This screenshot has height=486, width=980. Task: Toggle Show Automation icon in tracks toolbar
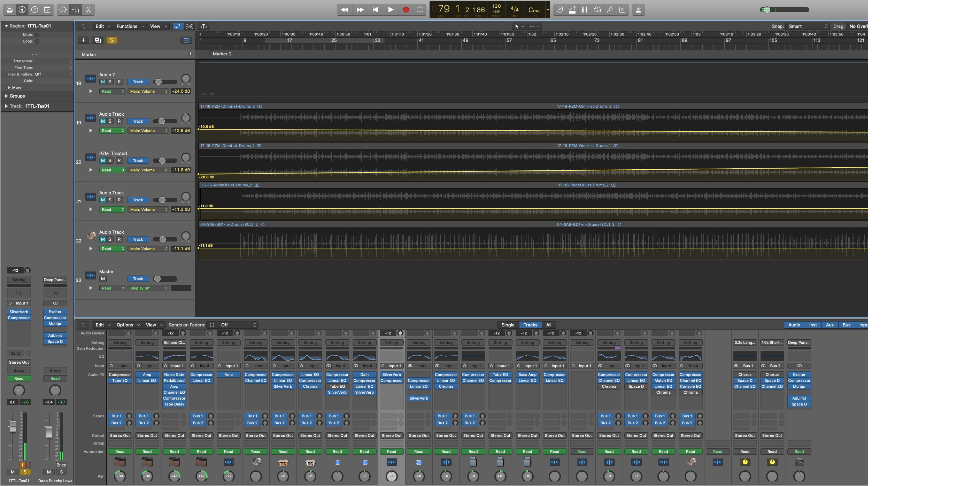coord(178,26)
